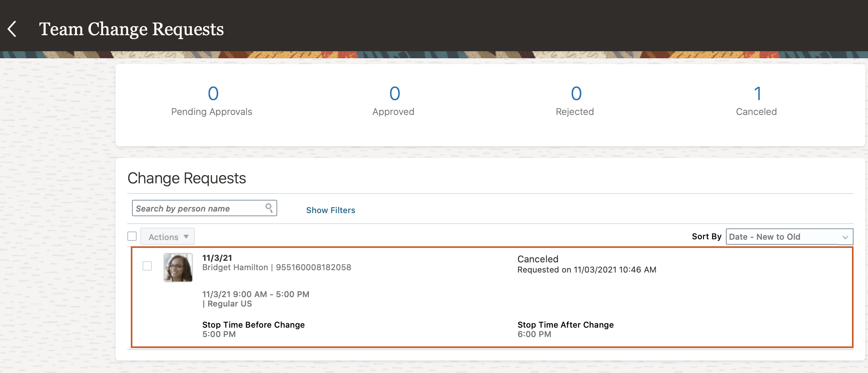The height and width of the screenshot is (373, 868).
Task: Click the 9:00 AM - 5:00 PM shift
Action: pyautogui.click(x=255, y=294)
